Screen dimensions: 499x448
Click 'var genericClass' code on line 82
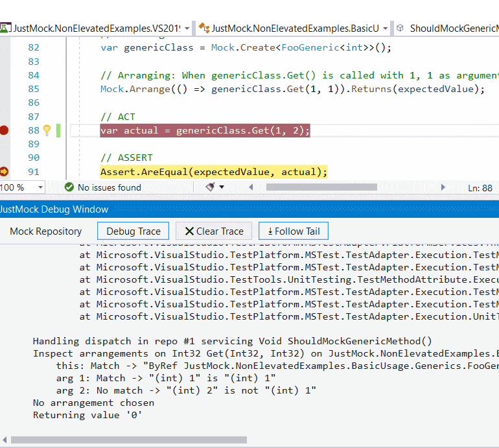[147, 48]
